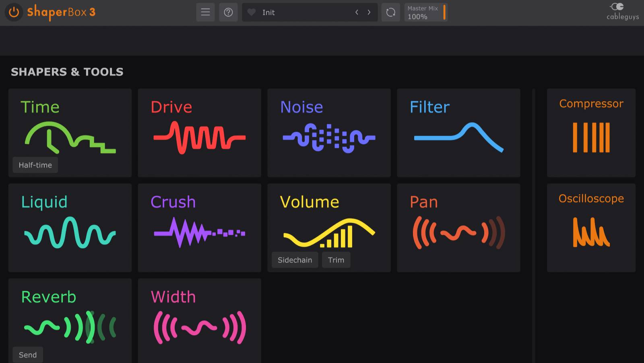
Task: Open the Cableguys logo link
Action: (622, 11)
